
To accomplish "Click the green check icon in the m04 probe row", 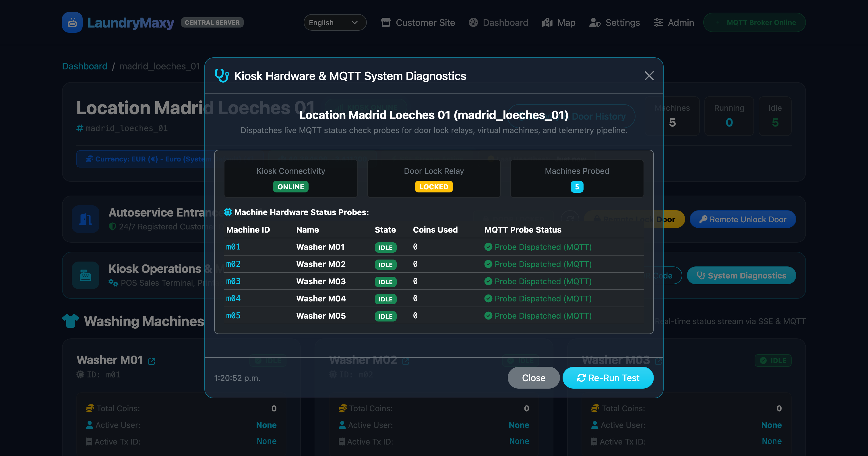I will [x=488, y=298].
